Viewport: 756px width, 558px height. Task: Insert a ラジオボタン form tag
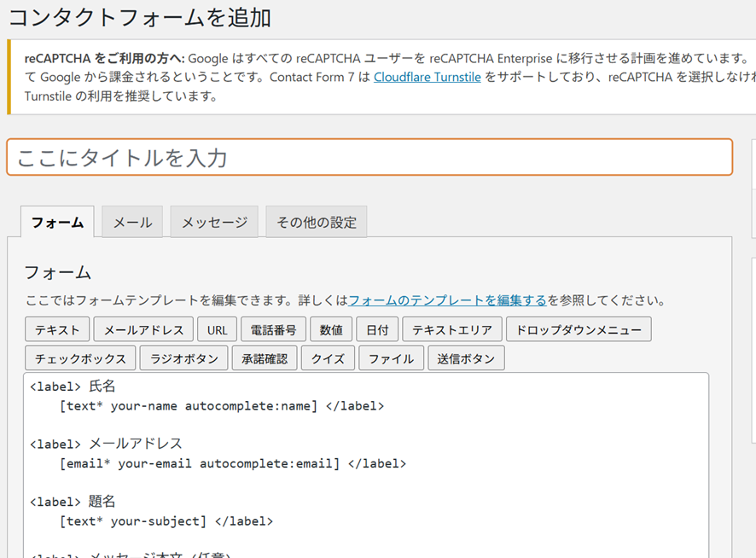pyautogui.click(x=183, y=358)
